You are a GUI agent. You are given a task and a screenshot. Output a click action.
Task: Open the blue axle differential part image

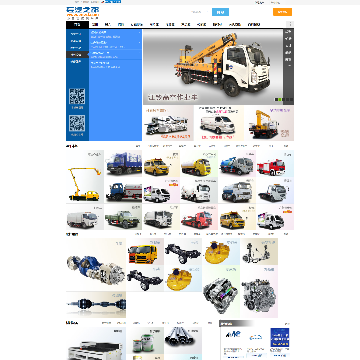[x=96, y=265]
